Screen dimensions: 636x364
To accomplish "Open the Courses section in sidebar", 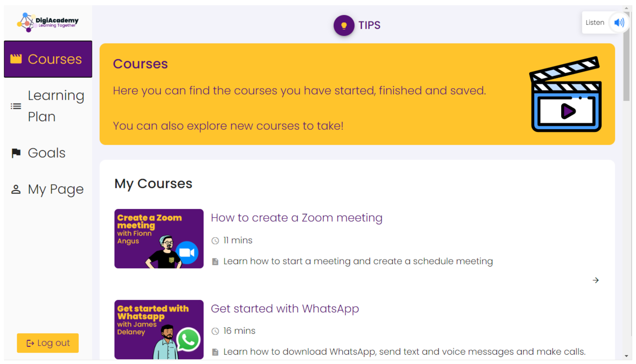I will click(x=54, y=59).
